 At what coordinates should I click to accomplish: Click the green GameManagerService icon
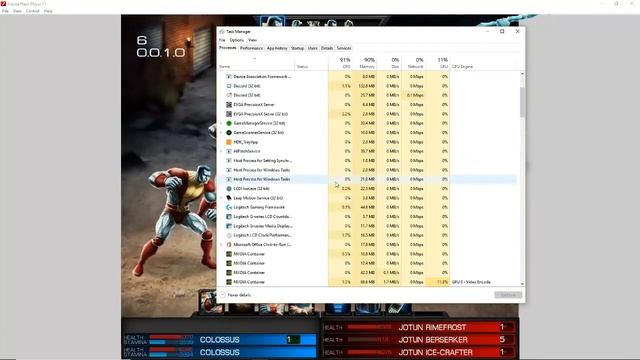[x=229, y=123]
